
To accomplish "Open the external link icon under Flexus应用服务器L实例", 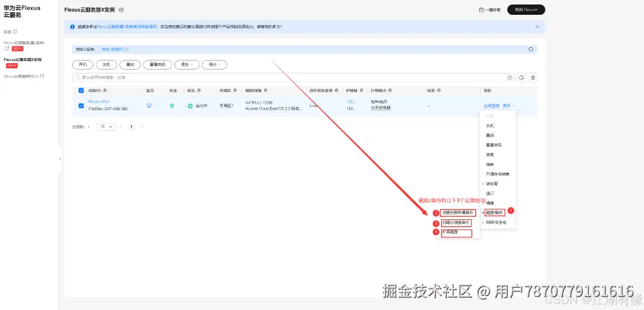I will [x=7, y=48].
